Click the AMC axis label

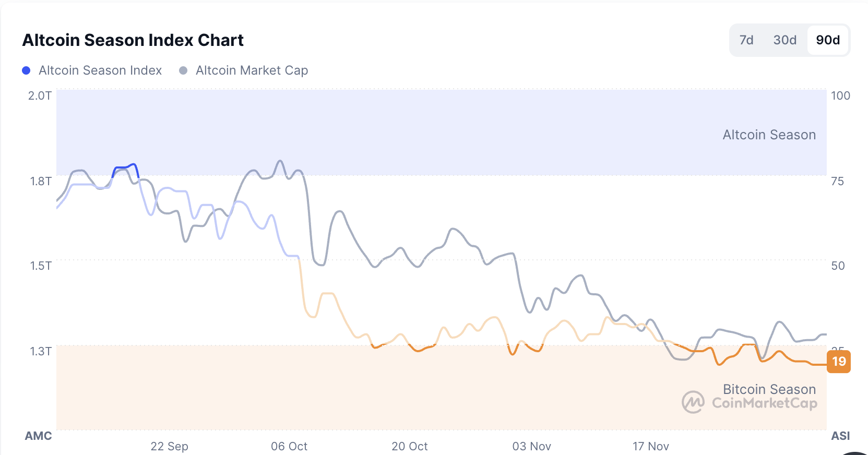(x=38, y=436)
